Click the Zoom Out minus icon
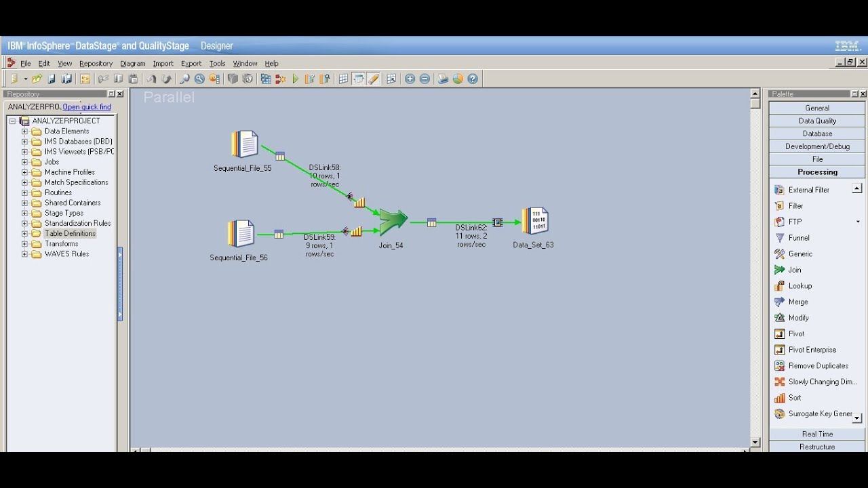 click(x=425, y=79)
